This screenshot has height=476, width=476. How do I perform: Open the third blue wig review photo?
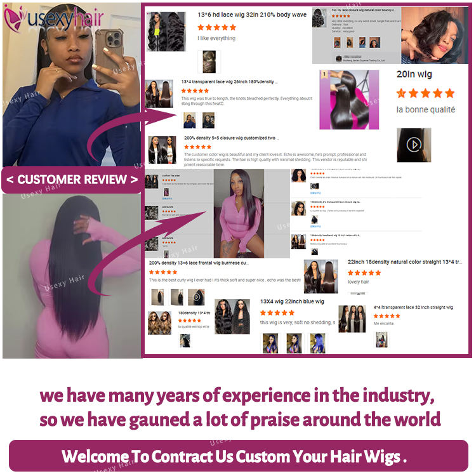(x=317, y=343)
